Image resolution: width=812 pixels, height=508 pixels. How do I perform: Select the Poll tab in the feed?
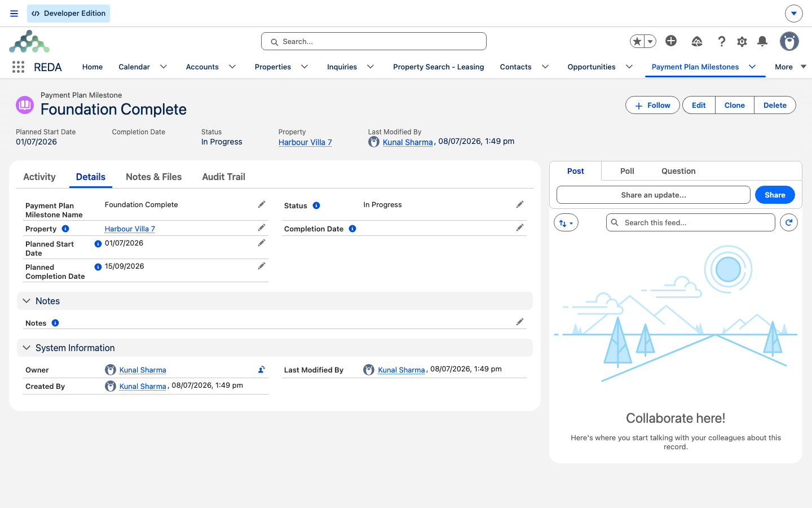[627, 171]
